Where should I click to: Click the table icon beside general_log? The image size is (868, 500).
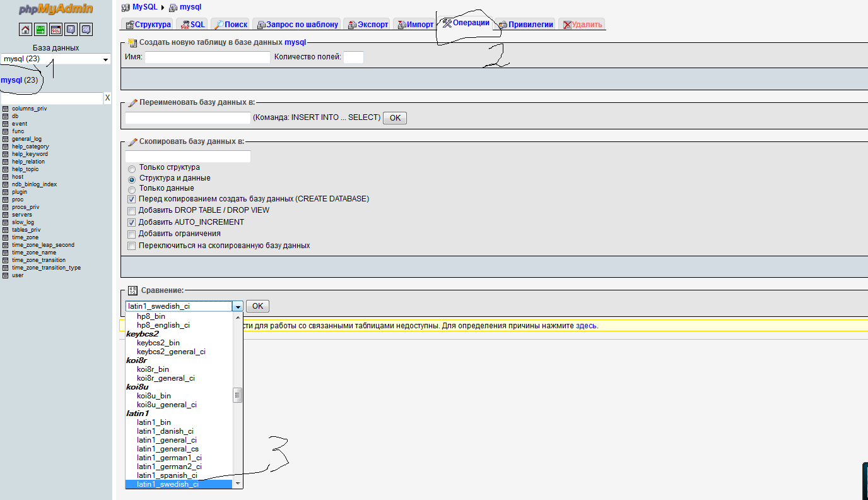click(6, 139)
